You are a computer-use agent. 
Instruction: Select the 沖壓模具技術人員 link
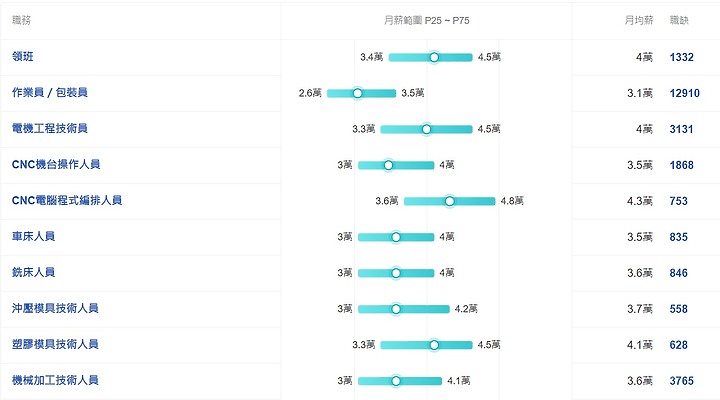[55, 308]
